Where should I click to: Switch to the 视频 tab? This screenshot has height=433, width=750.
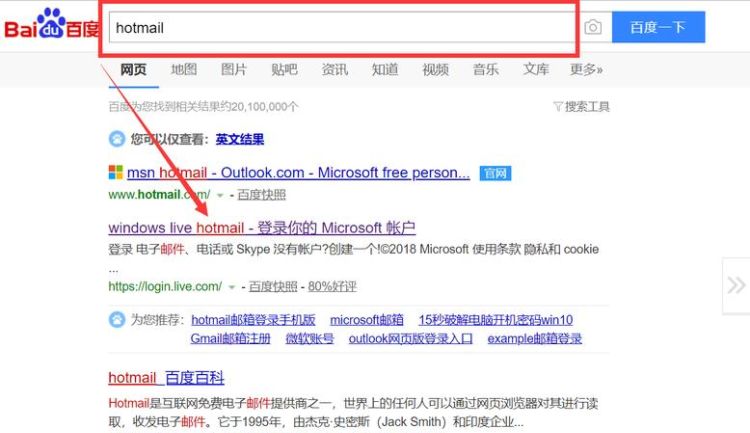tap(435, 70)
